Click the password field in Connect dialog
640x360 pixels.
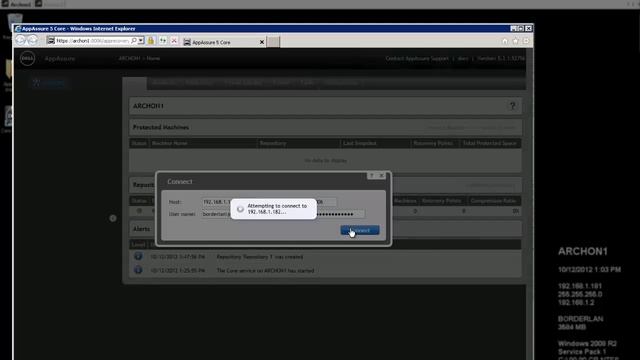coord(341,214)
